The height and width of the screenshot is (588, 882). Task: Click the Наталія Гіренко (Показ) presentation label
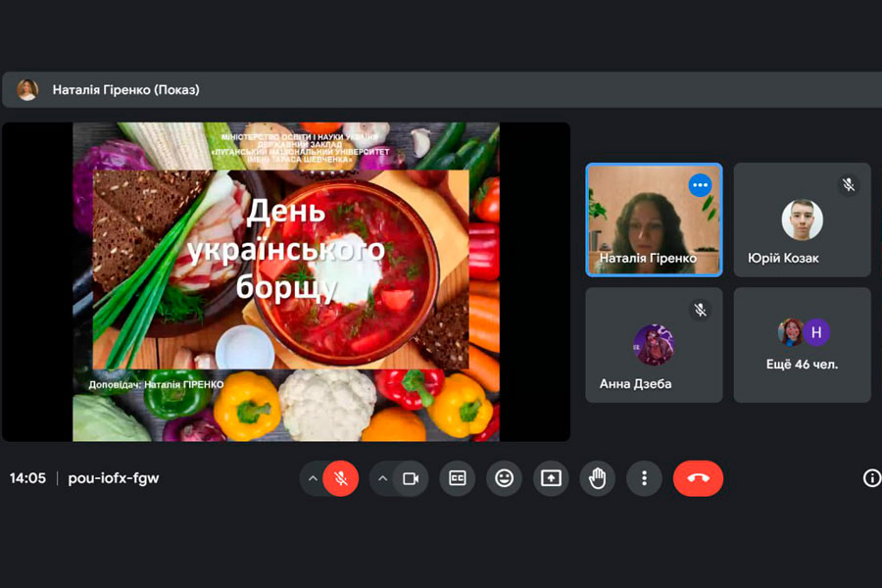point(126,90)
